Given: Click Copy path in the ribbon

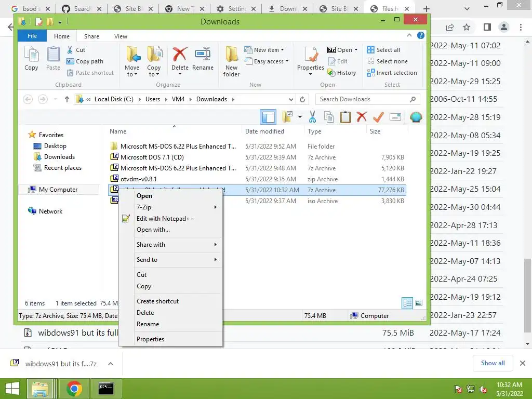Looking at the screenshot, I should [85, 61].
